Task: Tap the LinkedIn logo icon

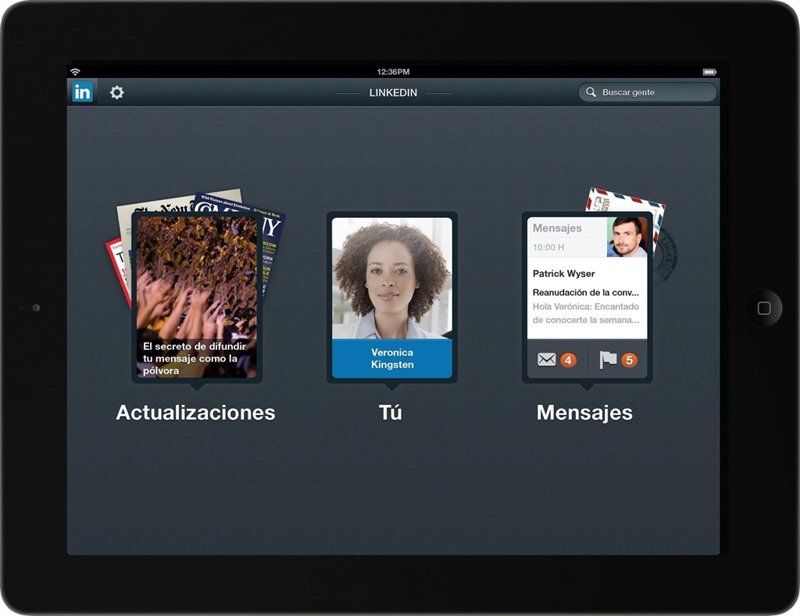Action: click(x=82, y=92)
